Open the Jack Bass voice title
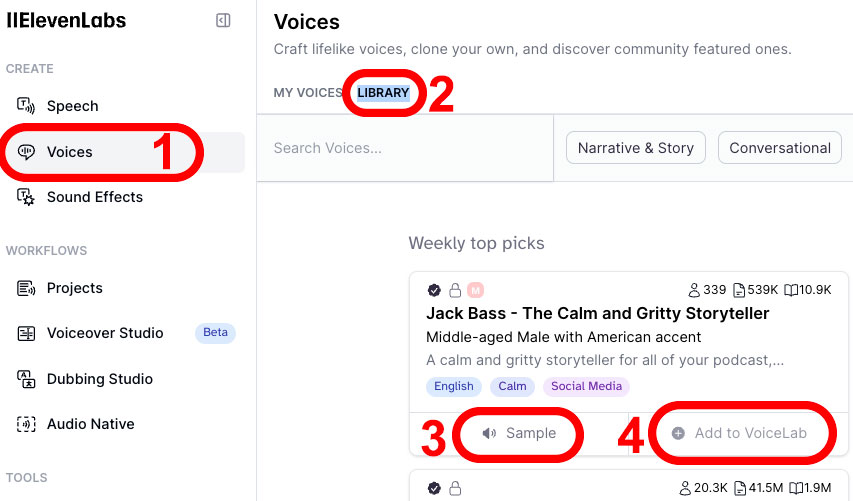Viewport: 853px width, 501px height. (x=597, y=313)
